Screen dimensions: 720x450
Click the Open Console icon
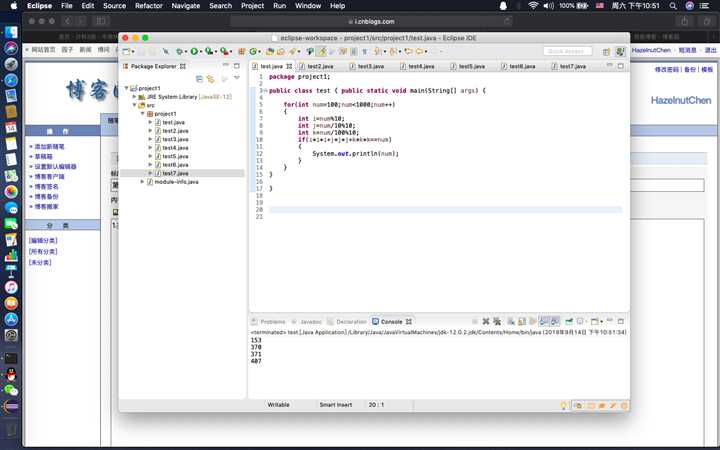(594, 321)
